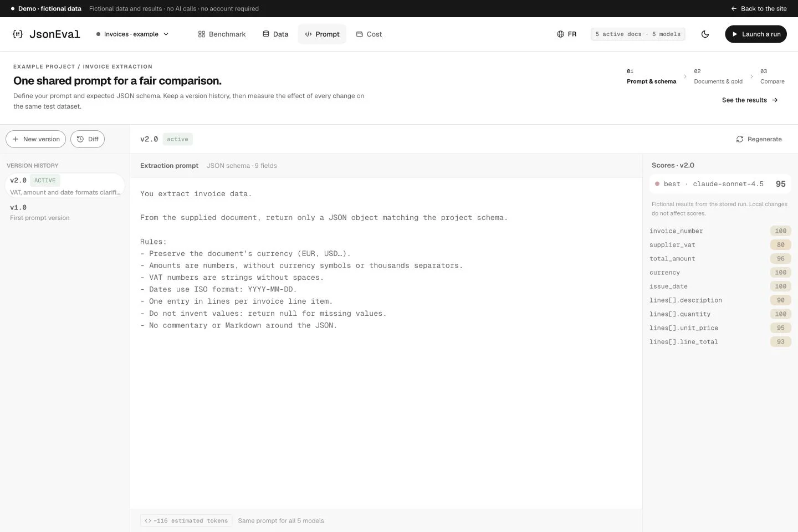Image resolution: width=798 pixels, height=532 pixels.
Task: Click the best claude-sonnet-4.5 score card
Action: pos(720,184)
